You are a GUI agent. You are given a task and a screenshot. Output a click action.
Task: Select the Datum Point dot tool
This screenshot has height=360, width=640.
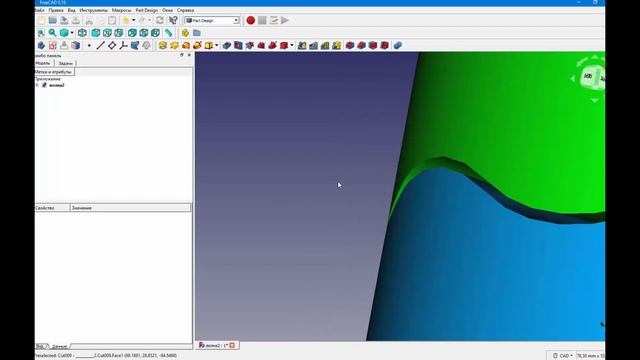[89, 45]
